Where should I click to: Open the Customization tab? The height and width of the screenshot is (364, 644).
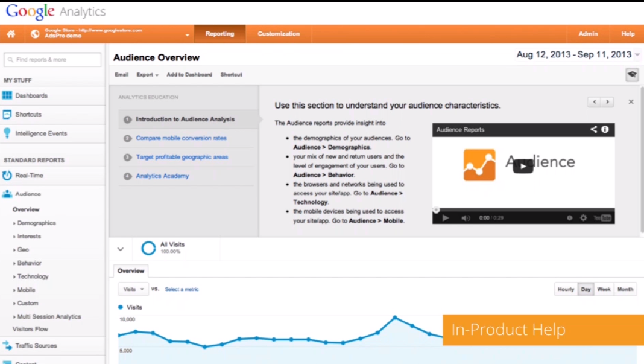tap(279, 34)
